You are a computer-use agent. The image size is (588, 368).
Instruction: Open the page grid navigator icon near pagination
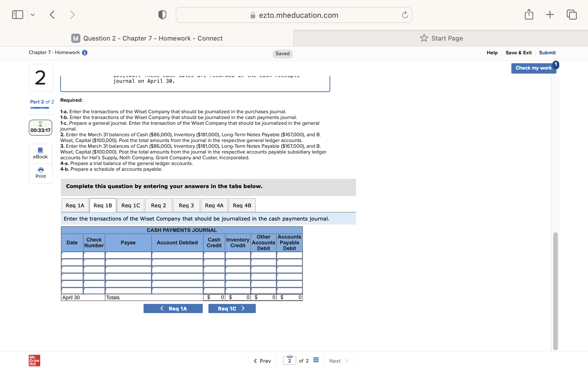[x=316, y=360]
